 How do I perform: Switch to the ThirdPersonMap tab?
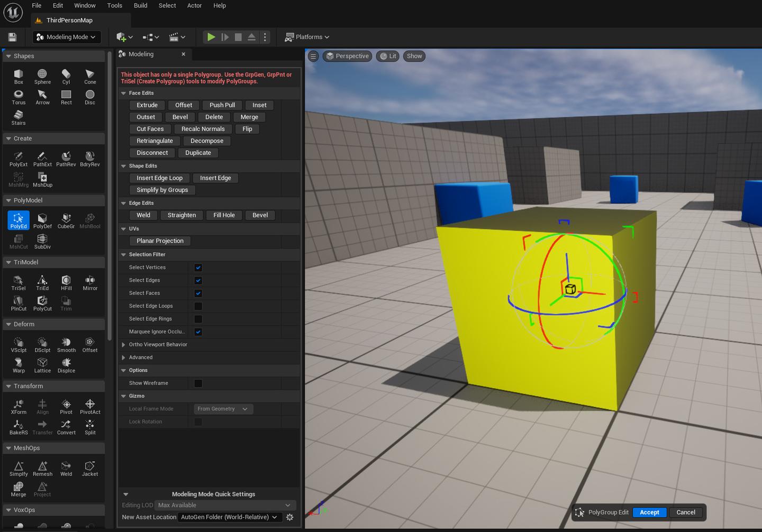[69, 20]
